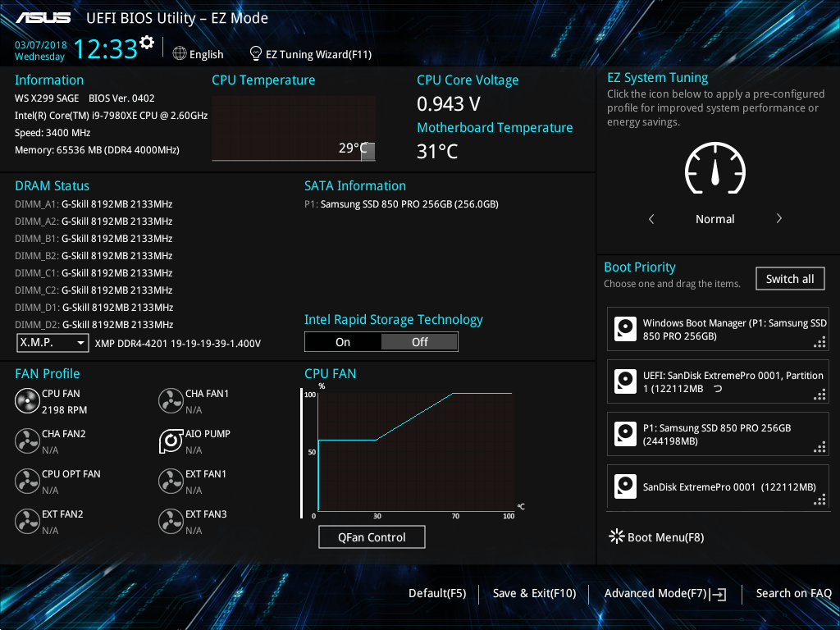Click disk icon of SanDisk ExtremePro 0001 (122112MB) entry
This screenshot has height=630, width=840.
click(x=625, y=486)
